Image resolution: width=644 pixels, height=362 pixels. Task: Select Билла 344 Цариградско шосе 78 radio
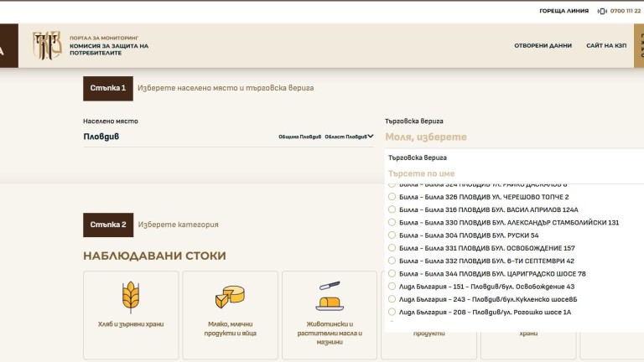392,273
